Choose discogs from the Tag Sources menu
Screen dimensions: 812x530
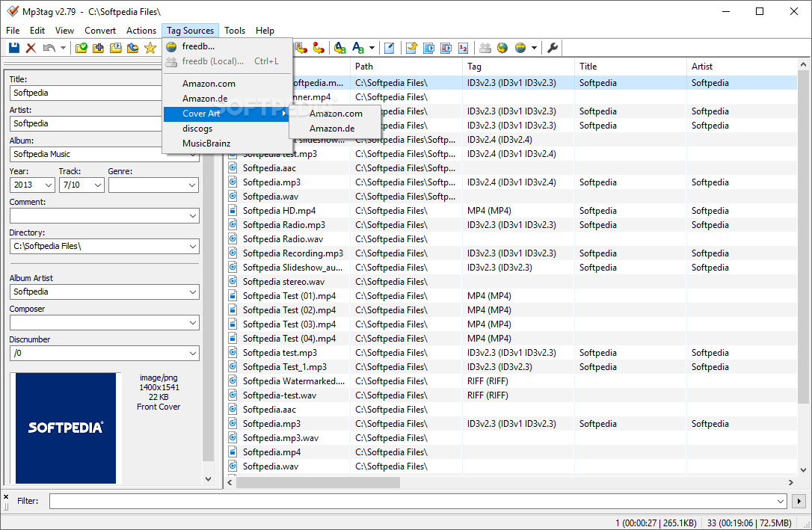point(226,129)
